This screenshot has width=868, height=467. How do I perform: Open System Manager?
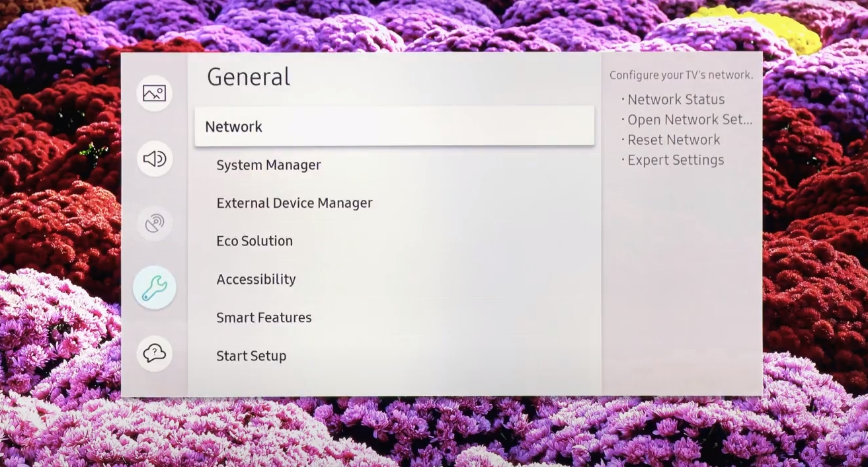[268, 165]
